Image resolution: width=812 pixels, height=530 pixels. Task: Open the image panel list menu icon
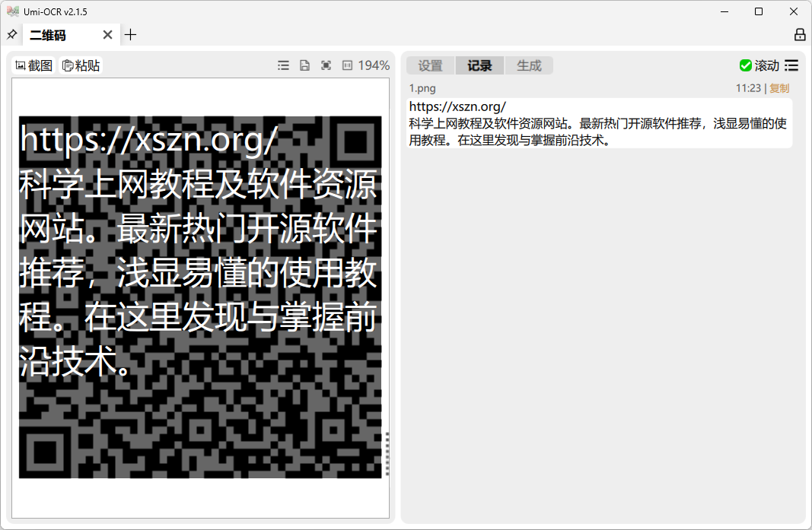(283, 65)
